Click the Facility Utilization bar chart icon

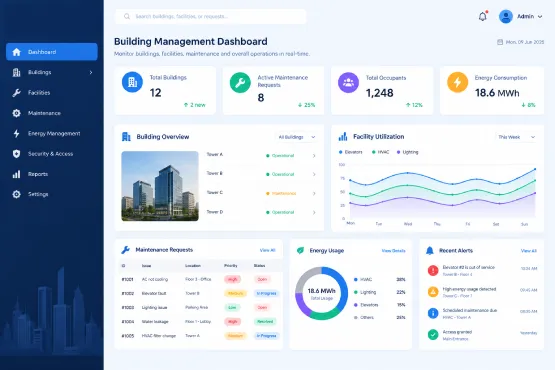(x=343, y=136)
